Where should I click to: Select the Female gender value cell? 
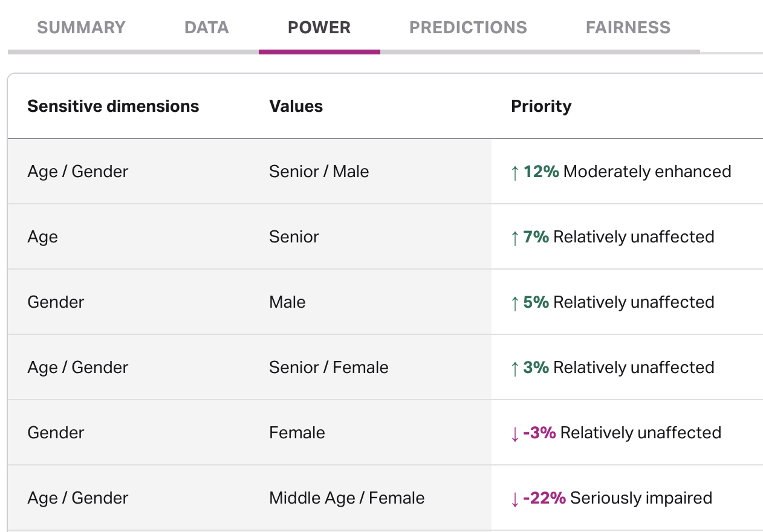click(x=297, y=433)
